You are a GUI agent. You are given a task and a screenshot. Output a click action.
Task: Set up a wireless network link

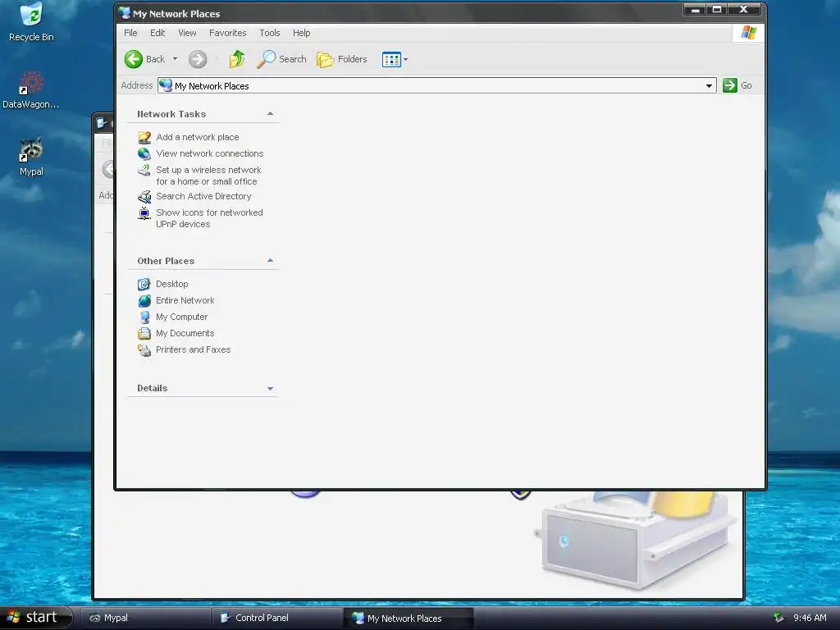(208, 176)
